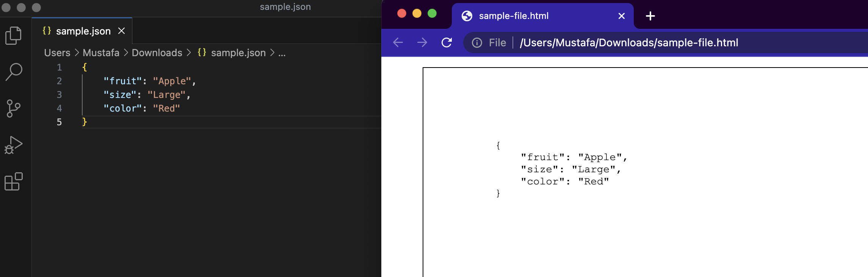Viewport: 868px width, 277px height.
Task: Open the Explorer view in VS Code
Action: pyautogui.click(x=14, y=36)
